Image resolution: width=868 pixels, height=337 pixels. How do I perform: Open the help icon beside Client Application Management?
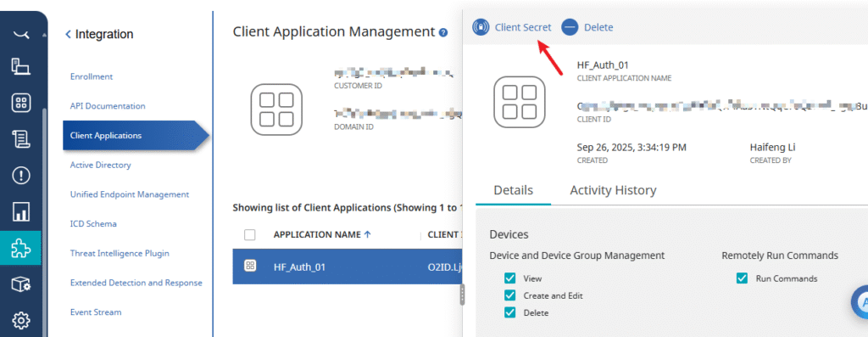pyautogui.click(x=442, y=33)
